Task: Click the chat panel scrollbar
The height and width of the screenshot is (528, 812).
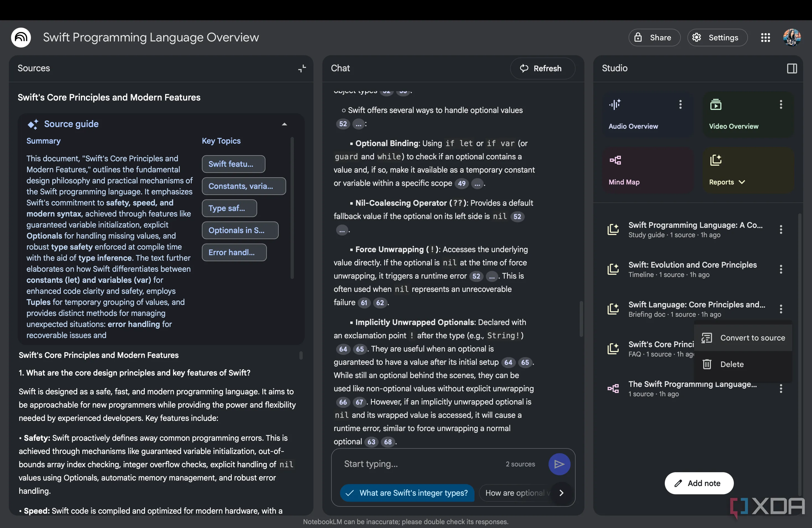Action: point(581,319)
